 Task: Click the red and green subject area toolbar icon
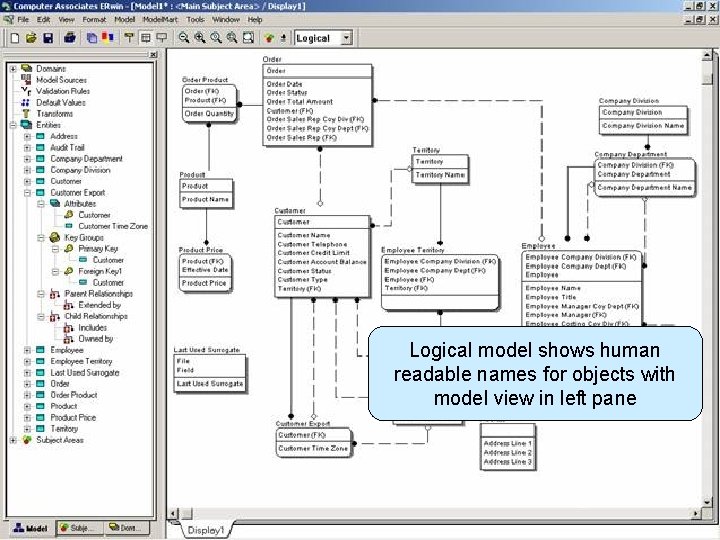tap(270, 38)
